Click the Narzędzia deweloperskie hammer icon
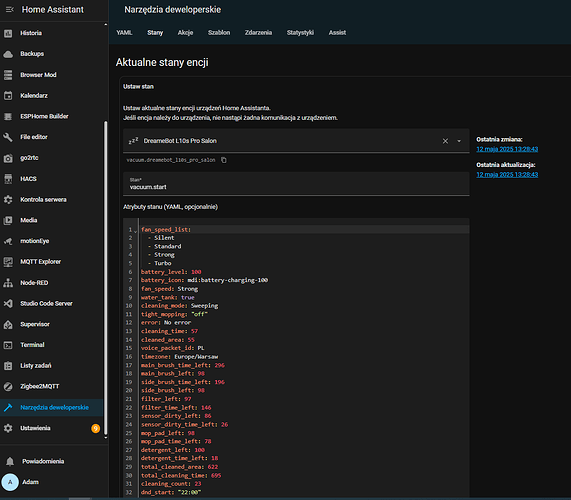 point(8,408)
